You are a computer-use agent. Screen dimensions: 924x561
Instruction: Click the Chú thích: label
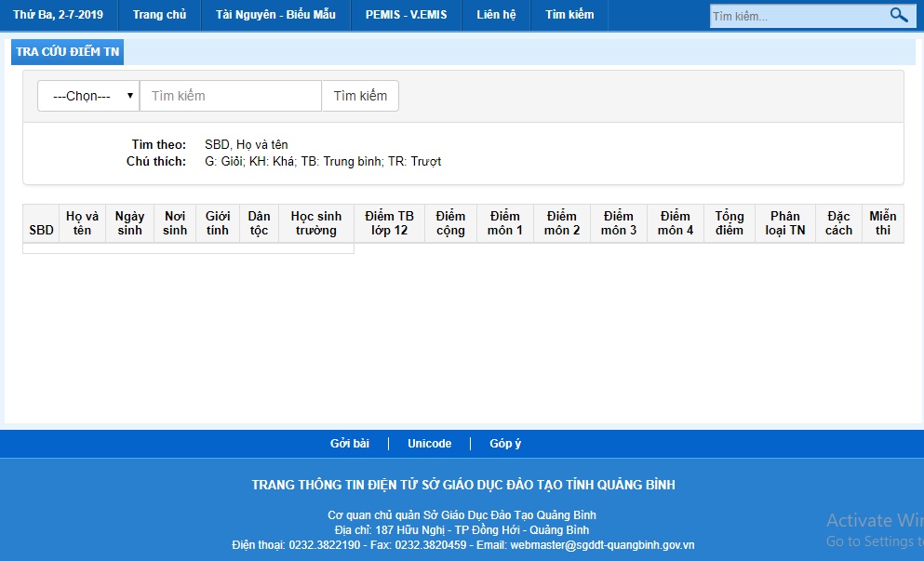point(156,162)
